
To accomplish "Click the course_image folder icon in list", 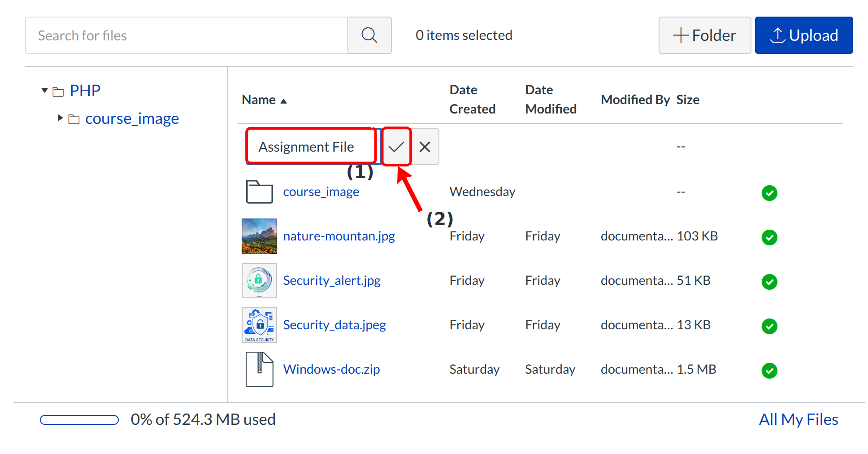I will pyautogui.click(x=259, y=192).
